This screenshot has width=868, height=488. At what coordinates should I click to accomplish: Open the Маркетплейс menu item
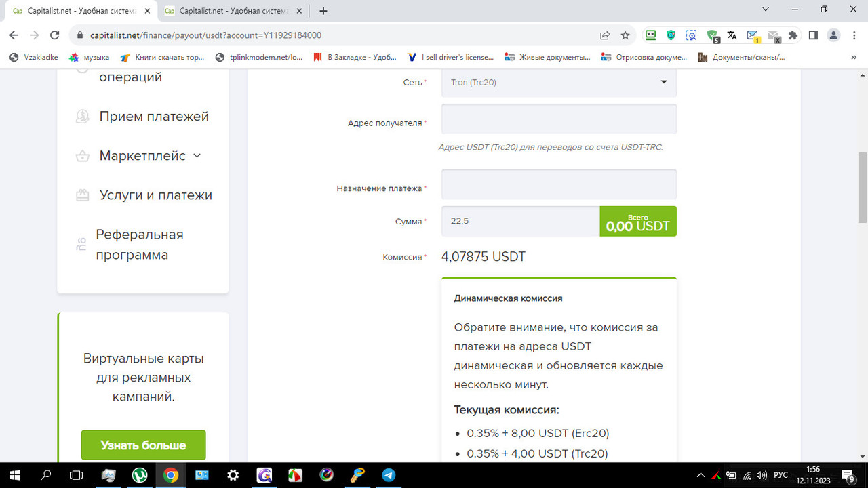(142, 156)
